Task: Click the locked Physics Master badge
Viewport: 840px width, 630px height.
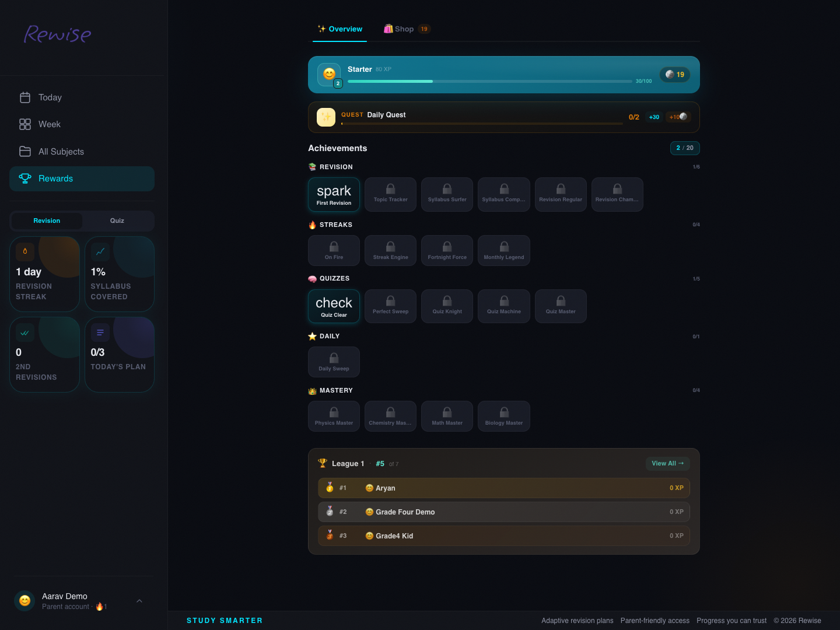Action: (334, 416)
